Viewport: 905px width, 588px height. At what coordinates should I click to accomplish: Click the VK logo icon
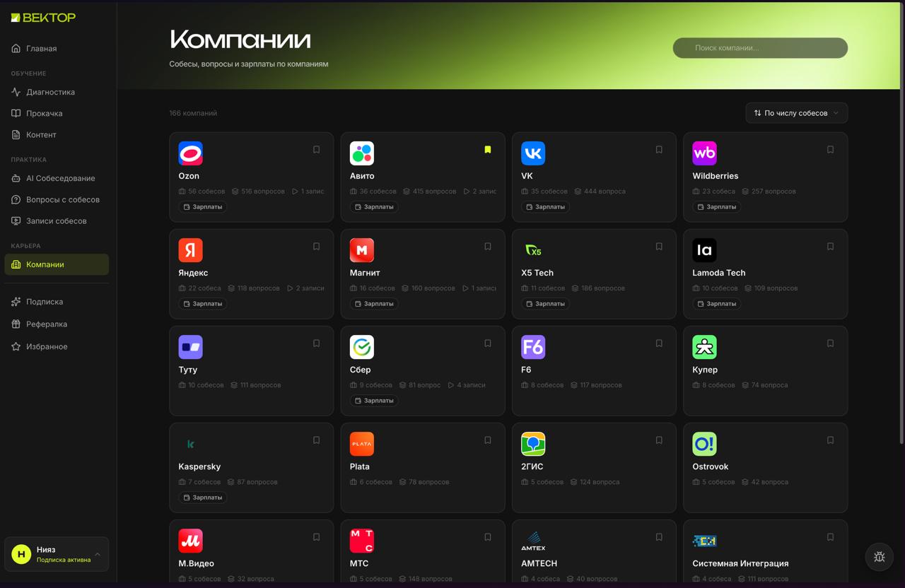[x=533, y=153]
